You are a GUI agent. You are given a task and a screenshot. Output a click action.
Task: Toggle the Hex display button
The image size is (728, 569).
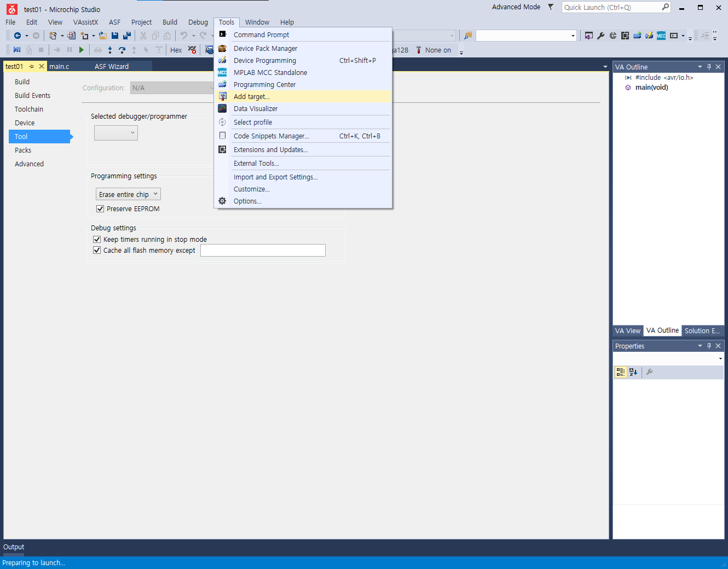click(x=176, y=50)
